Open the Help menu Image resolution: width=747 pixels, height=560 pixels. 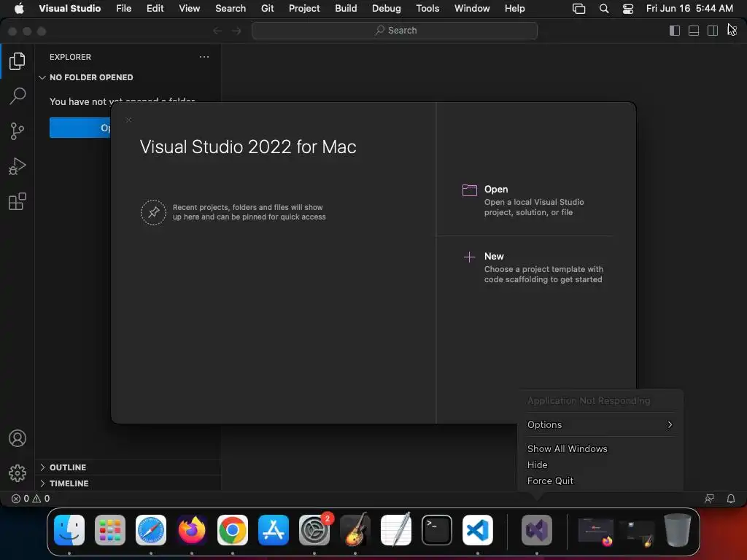pos(515,8)
